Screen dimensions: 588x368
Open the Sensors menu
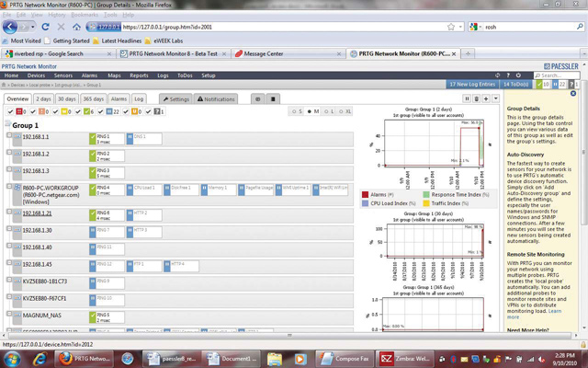point(63,75)
